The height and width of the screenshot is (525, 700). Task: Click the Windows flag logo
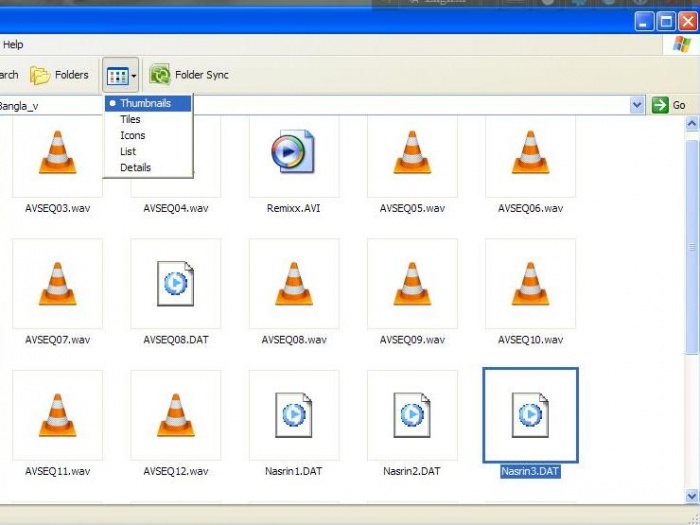point(681,44)
